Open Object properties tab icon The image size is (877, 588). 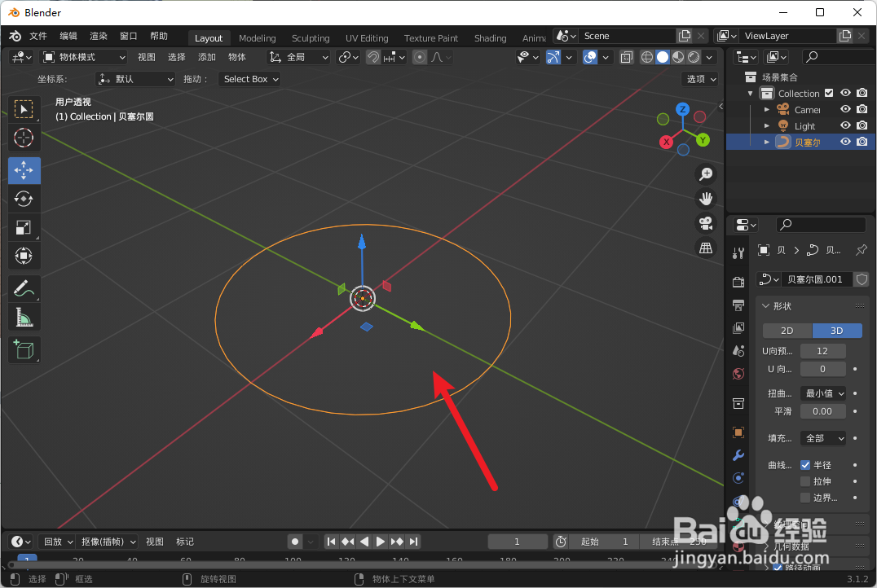pyautogui.click(x=738, y=432)
